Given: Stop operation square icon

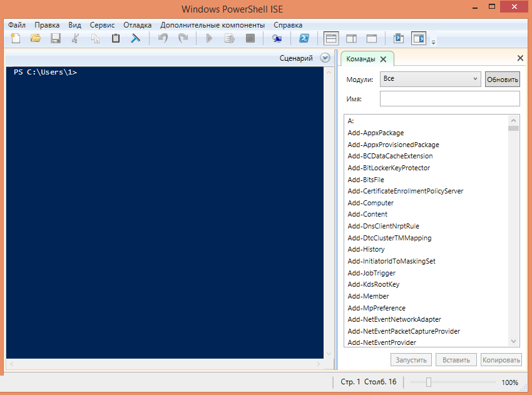Looking at the screenshot, I should tap(250, 38).
